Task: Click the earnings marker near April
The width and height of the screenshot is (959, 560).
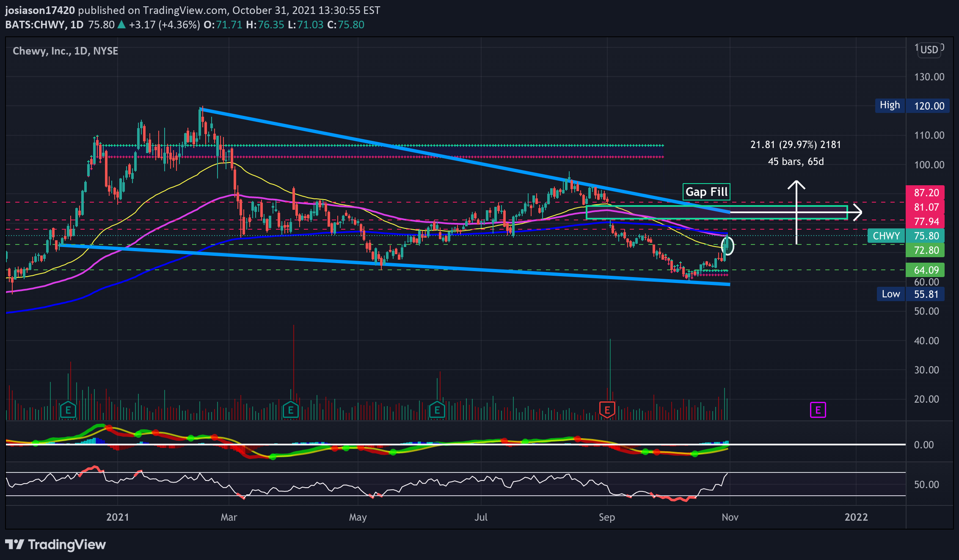Action: [x=291, y=410]
